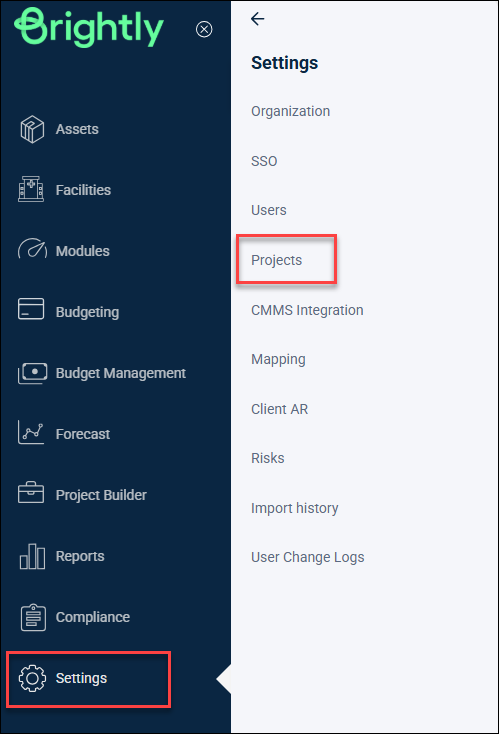Open User Change Logs

[308, 557]
